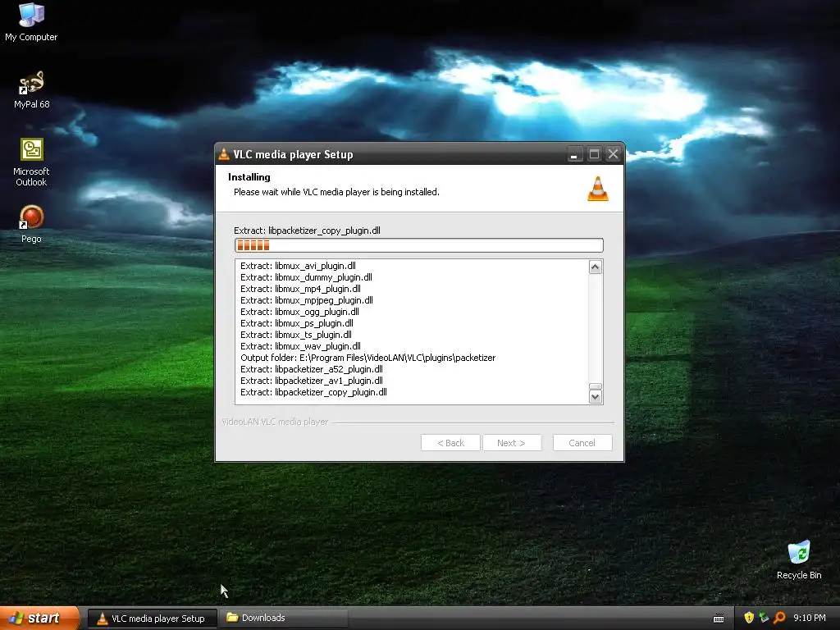Viewport: 840px width, 630px height.
Task: Switch to Downloads folder taskbar button
Action: [x=285, y=619]
